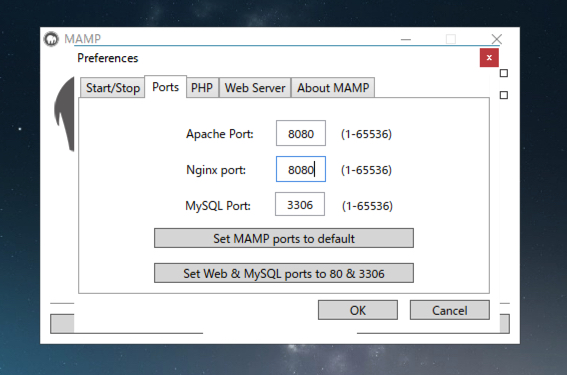
Task: Open the Web Server tab
Action: (x=255, y=88)
